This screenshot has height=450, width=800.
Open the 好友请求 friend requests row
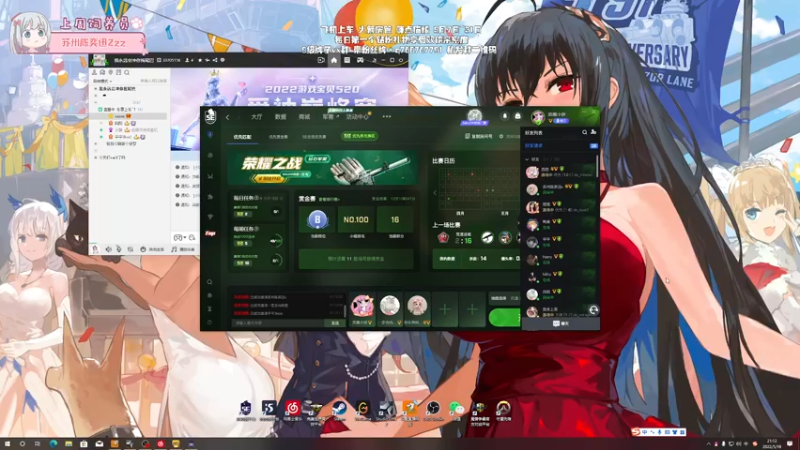[x=560, y=146]
